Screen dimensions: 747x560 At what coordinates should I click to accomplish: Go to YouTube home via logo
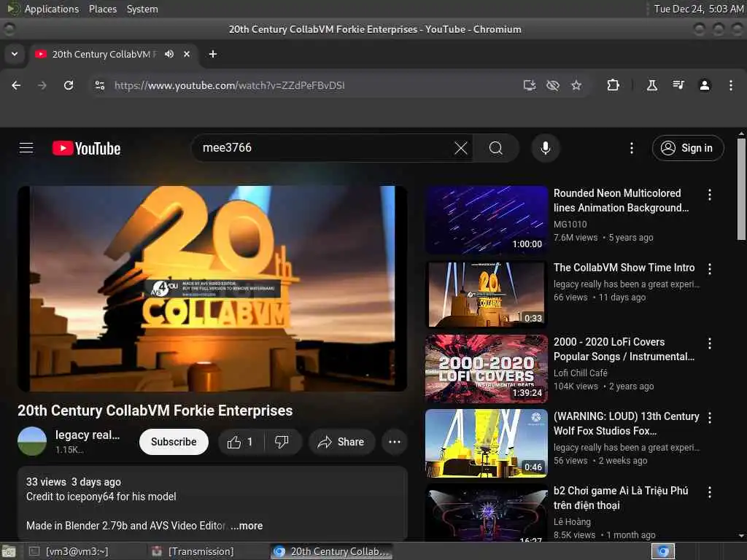(86, 148)
